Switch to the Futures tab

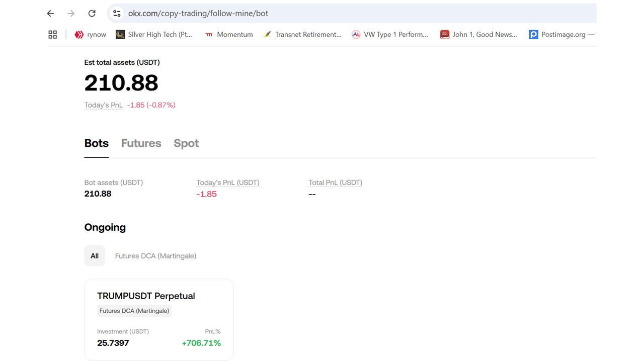coord(141,143)
